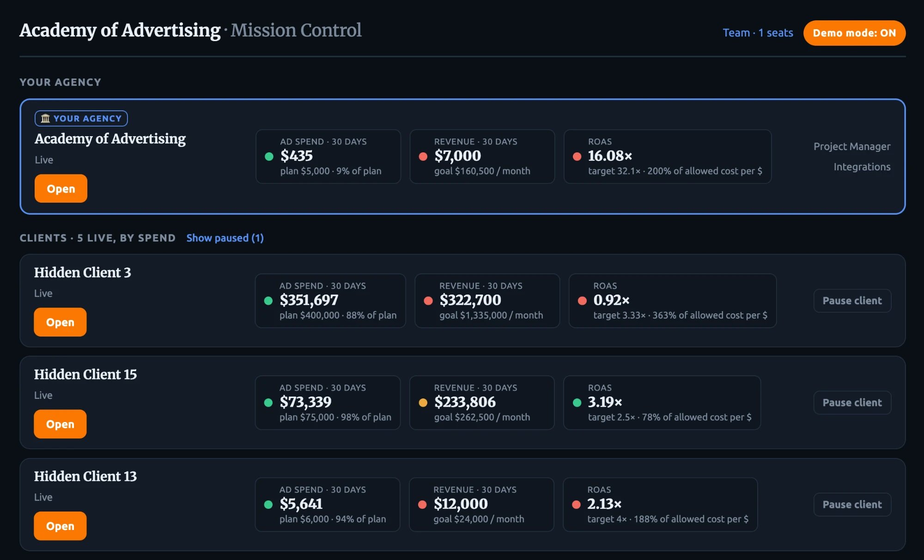The height and width of the screenshot is (560, 924).
Task: Click 'goal $1,335,000 / month' text
Action: [x=491, y=315]
